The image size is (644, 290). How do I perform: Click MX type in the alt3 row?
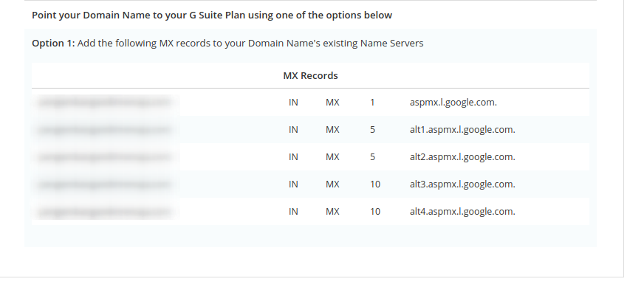click(x=332, y=184)
